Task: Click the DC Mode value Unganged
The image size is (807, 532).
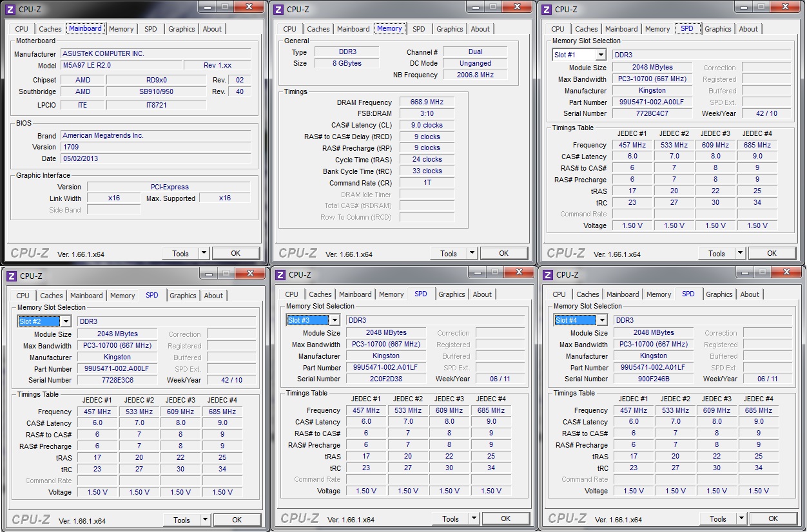Action: (x=475, y=64)
